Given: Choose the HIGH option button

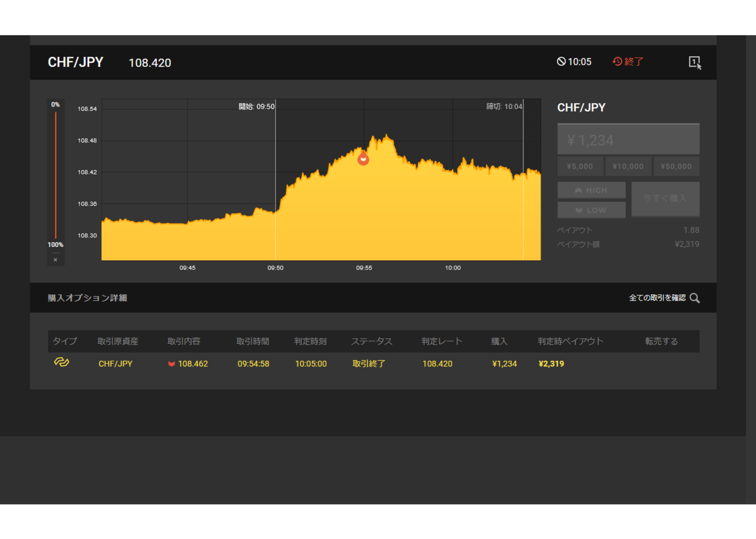Looking at the screenshot, I should (x=592, y=190).
